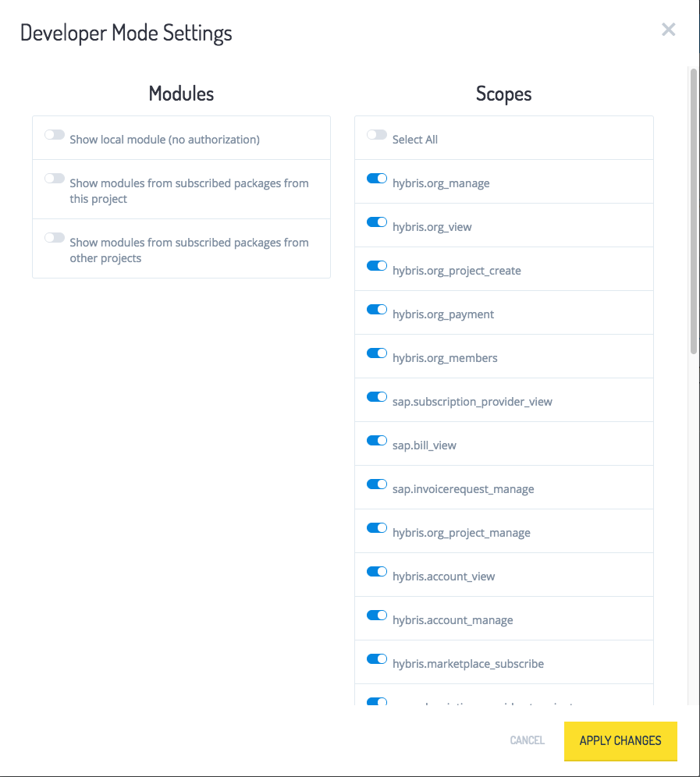
Task: Turn off the hybris.org_view scope
Action: pyautogui.click(x=376, y=222)
